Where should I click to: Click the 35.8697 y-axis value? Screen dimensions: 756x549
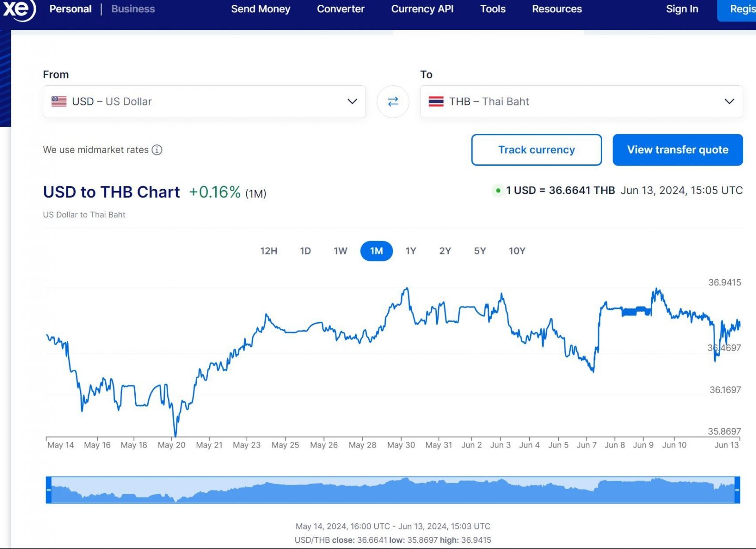click(x=725, y=431)
